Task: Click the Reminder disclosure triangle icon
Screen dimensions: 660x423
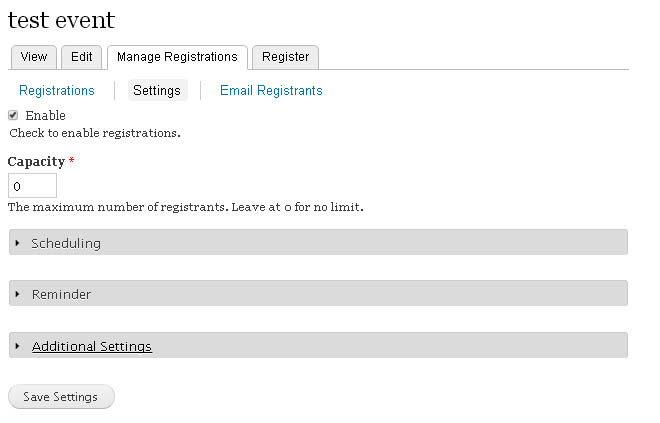Action: click(17, 294)
